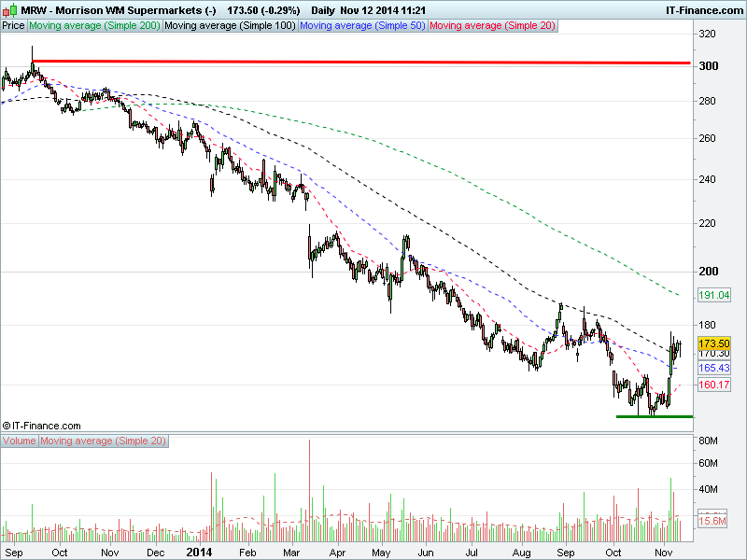Select Moving average (Simple 100) legend
The width and height of the screenshot is (747, 560).
230,26
